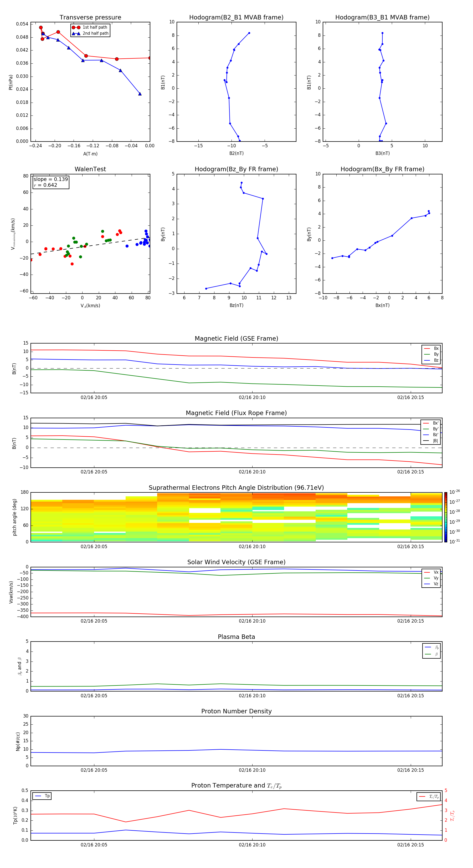Click the 'Transverse pressure' plot title
473x868 pixels.
point(90,18)
